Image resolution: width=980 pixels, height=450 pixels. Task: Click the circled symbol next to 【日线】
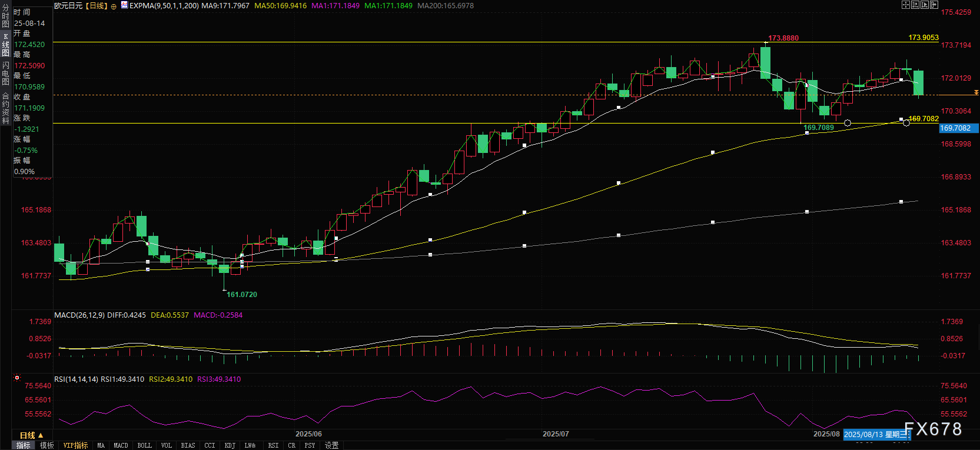pos(114,6)
